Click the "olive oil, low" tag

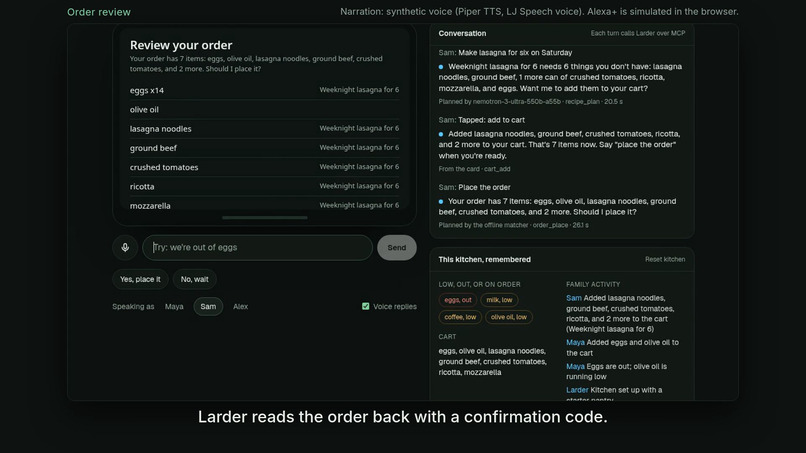pyautogui.click(x=508, y=317)
